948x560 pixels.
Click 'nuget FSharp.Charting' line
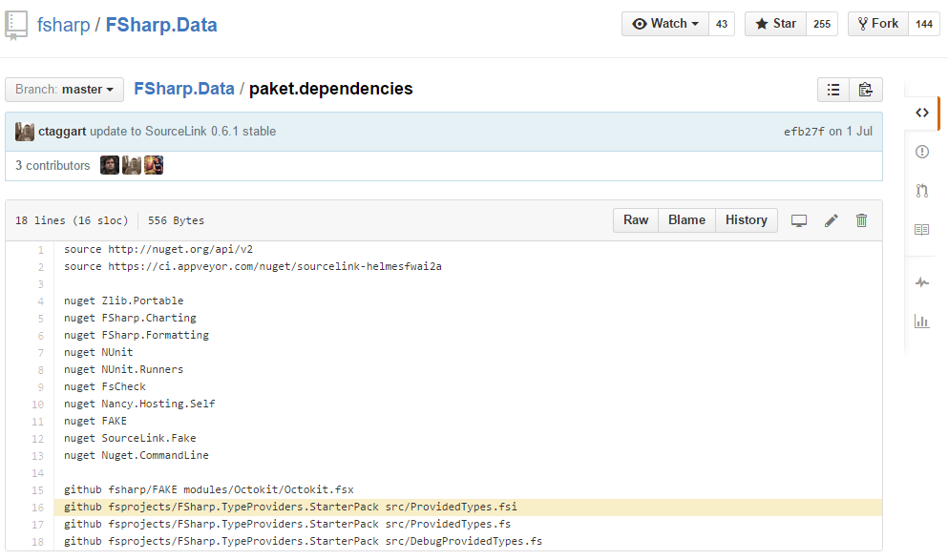(130, 318)
